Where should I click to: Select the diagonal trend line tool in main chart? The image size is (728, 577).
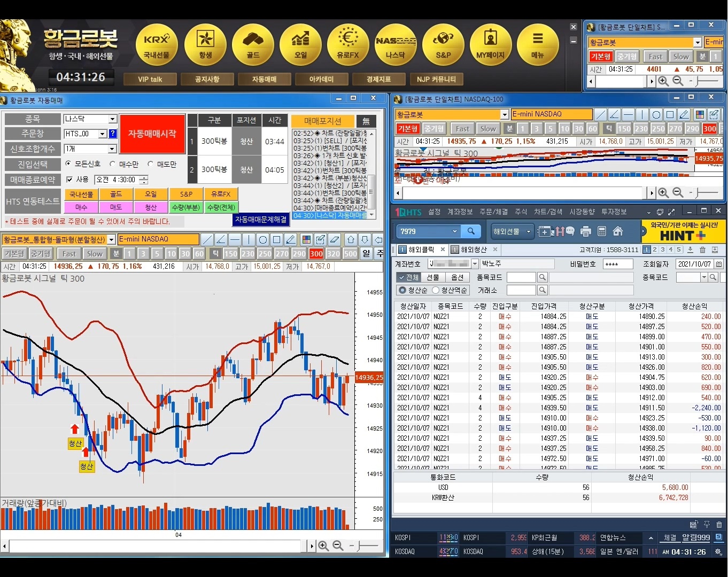tap(207, 239)
